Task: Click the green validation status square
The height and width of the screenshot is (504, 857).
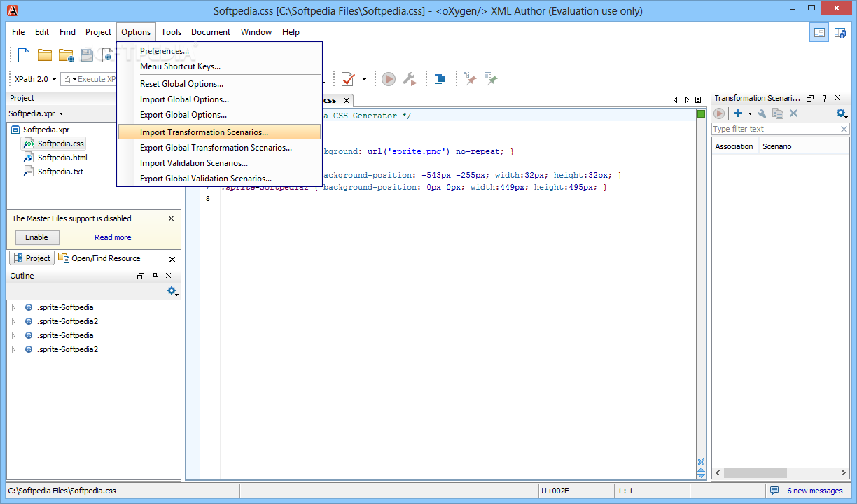Action: click(701, 114)
